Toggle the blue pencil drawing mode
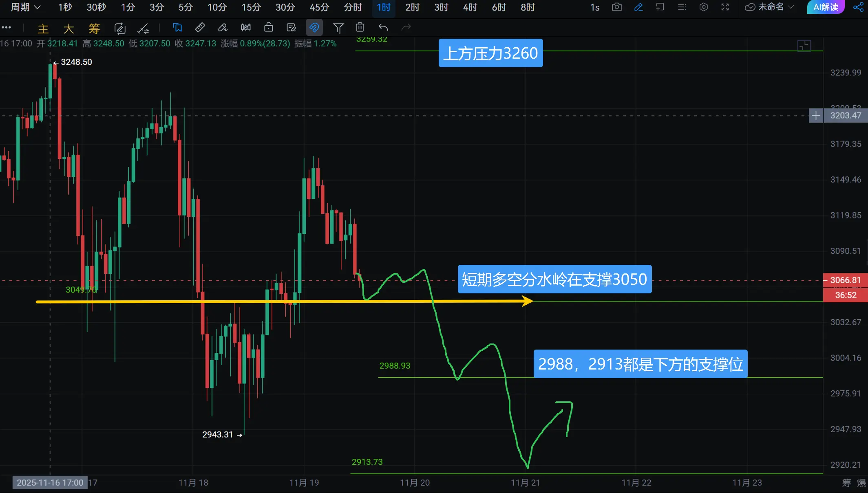This screenshot has width=868, height=493. (x=638, y=7)
